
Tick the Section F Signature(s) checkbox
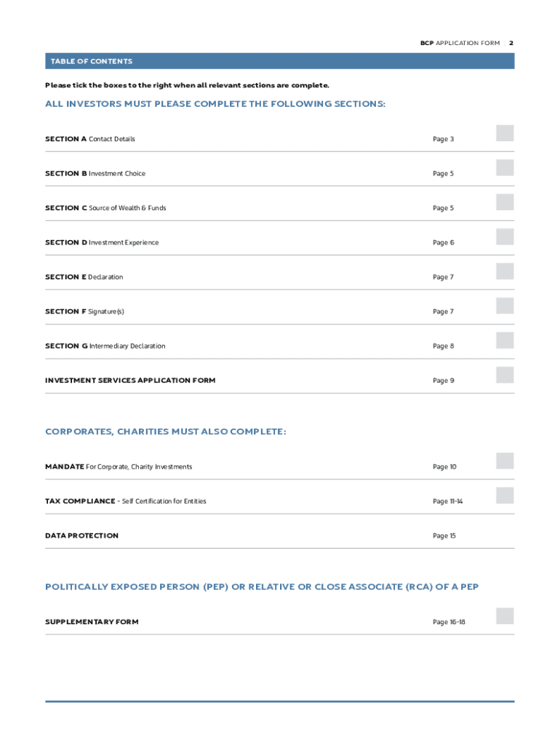click(505, 306)
